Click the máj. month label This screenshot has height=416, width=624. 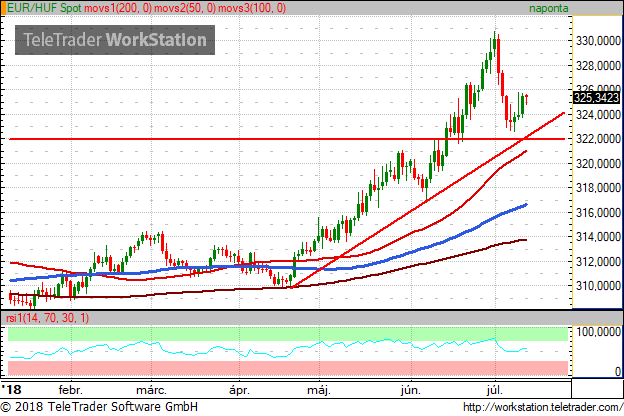coord(319,390)
